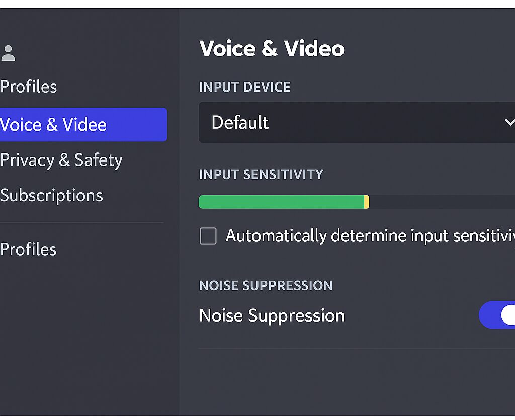515x420 pixels.
Task: Click the Noise Suppression setting label
Action: [x=272, y=316]
